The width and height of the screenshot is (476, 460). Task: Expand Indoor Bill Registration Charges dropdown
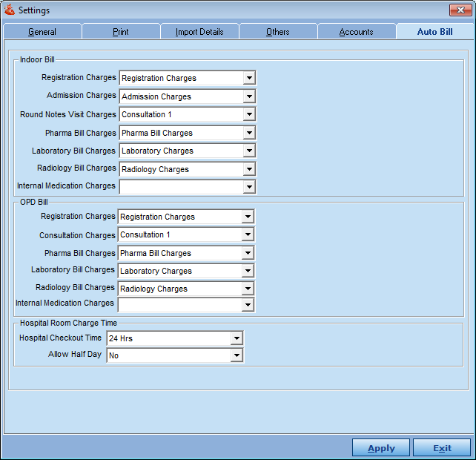tap(249, 78)
